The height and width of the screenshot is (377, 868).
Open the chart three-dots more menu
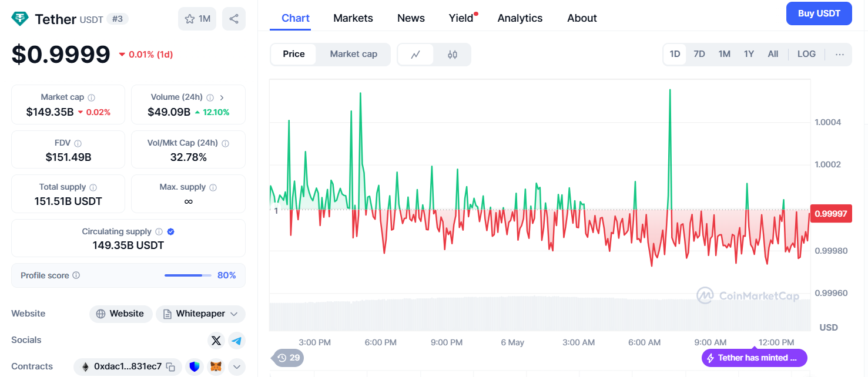[x=840, y=54]
